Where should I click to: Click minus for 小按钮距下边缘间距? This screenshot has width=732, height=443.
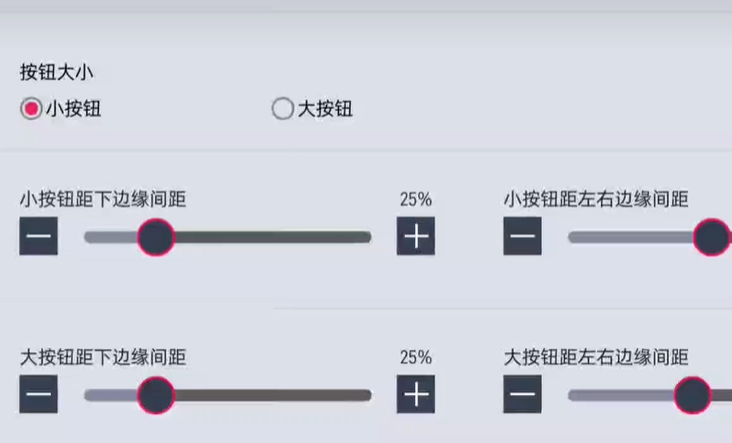[x=39, y=237]
